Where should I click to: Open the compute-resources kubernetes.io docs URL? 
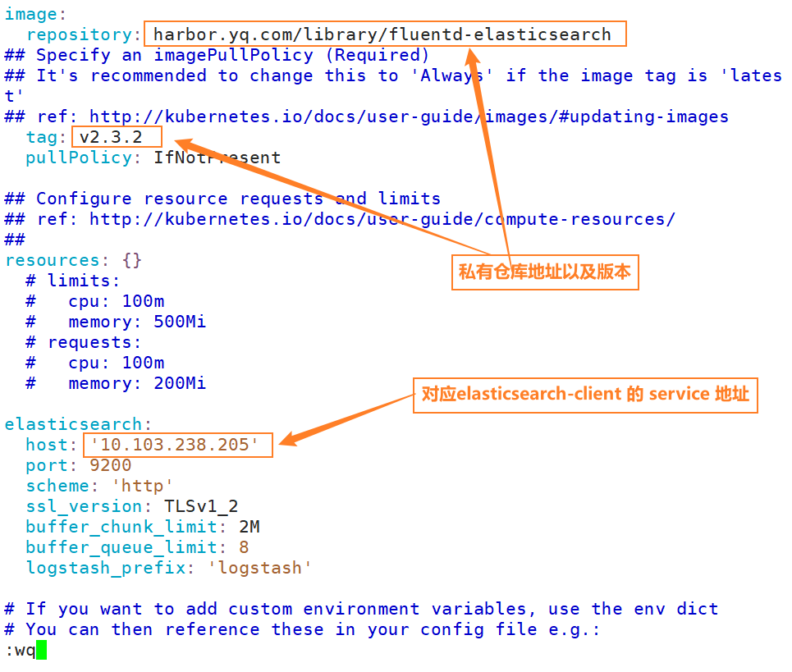tap(382, 219)
